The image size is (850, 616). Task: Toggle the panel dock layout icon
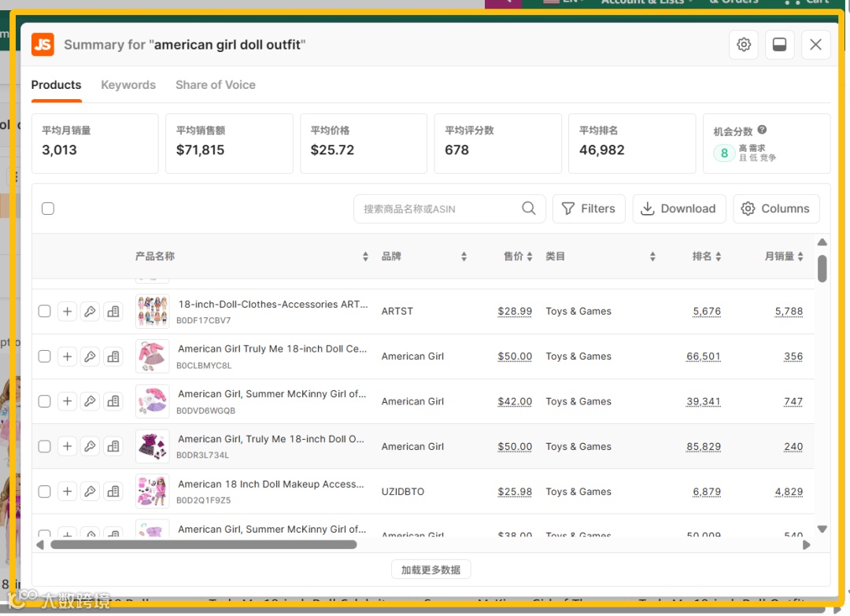coord(779,44)
